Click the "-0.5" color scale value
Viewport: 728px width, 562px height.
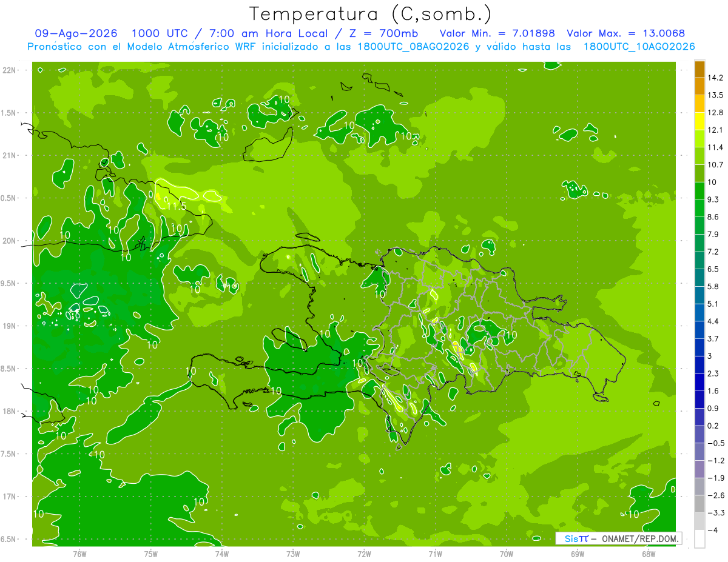pyautogui.click(x=716, y=443)
